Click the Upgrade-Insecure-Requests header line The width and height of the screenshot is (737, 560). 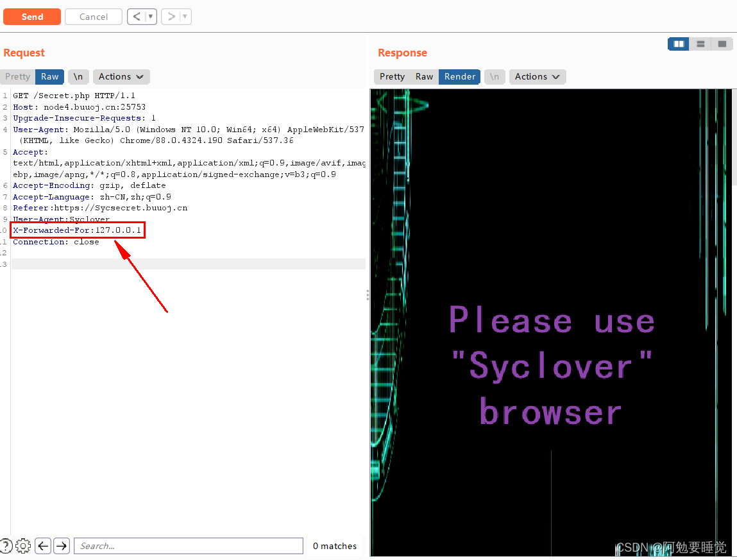[84, 118]
